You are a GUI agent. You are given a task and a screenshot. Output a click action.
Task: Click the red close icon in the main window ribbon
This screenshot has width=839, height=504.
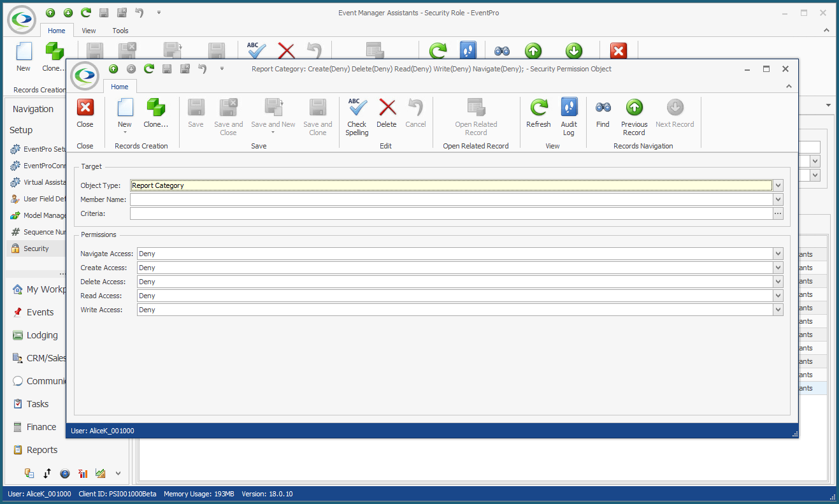tap(619, 52)
